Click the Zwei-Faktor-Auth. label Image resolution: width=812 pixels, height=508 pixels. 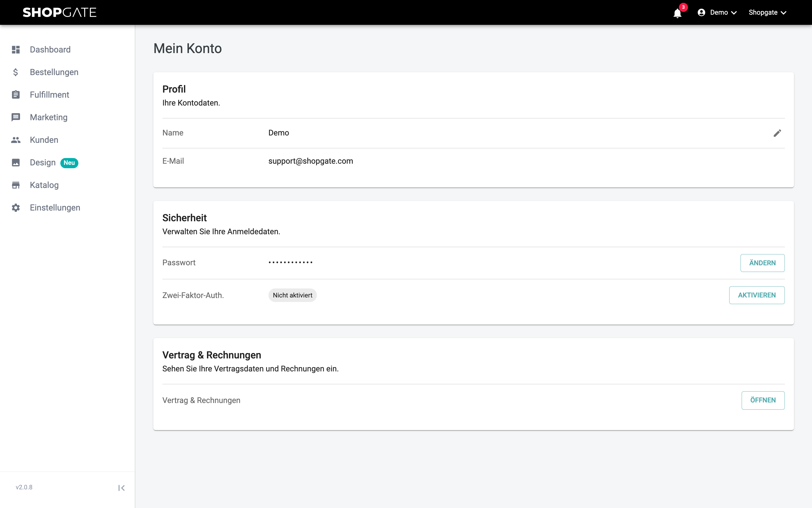pos(193,295)
